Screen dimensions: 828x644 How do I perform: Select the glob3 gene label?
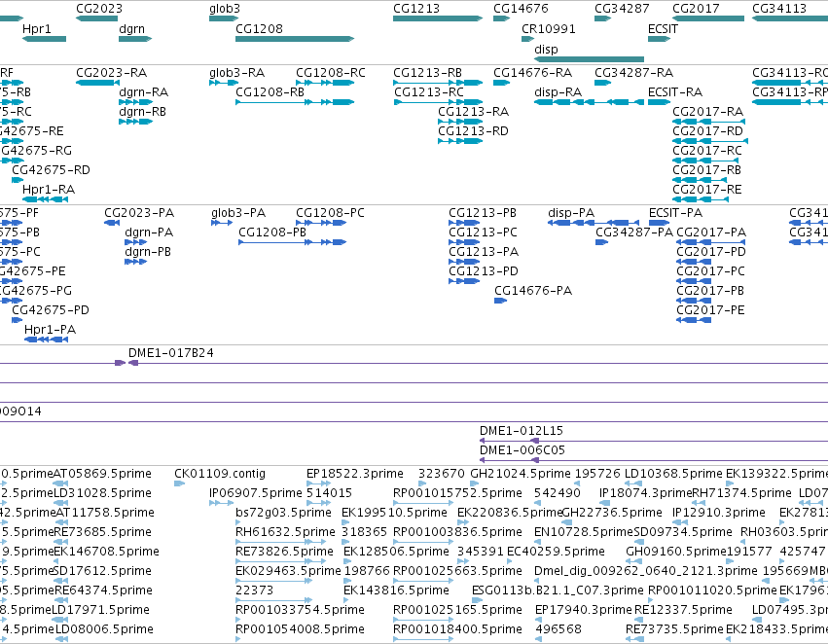[225, 9]
